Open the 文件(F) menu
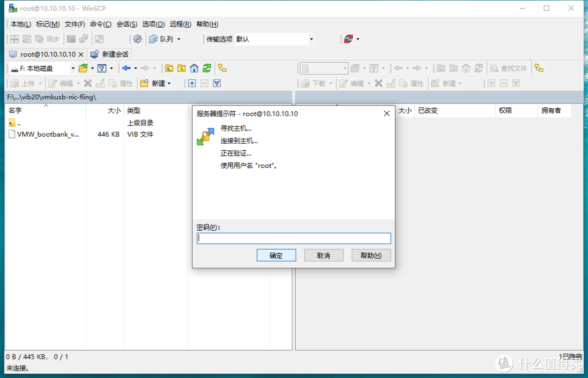The height and width of the screenshot is (378, 588). [x=75, y=24]
